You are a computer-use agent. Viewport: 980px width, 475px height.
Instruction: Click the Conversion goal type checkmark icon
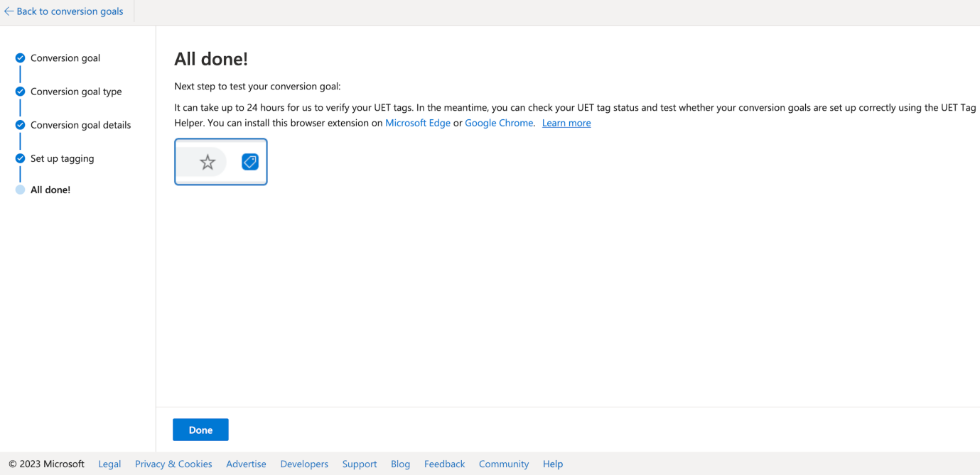pyautogui.click(x=20, y=92)
